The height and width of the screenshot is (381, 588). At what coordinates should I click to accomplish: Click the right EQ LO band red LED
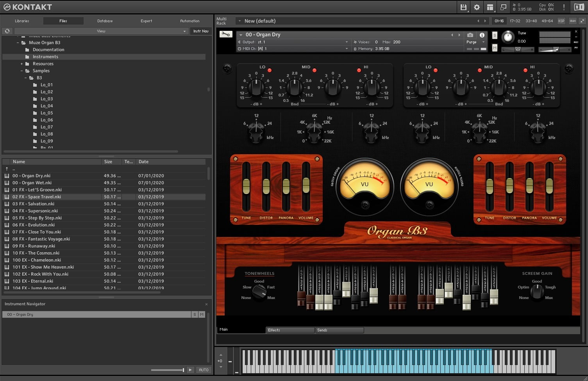pyautogui.click(x=436, y=70)
